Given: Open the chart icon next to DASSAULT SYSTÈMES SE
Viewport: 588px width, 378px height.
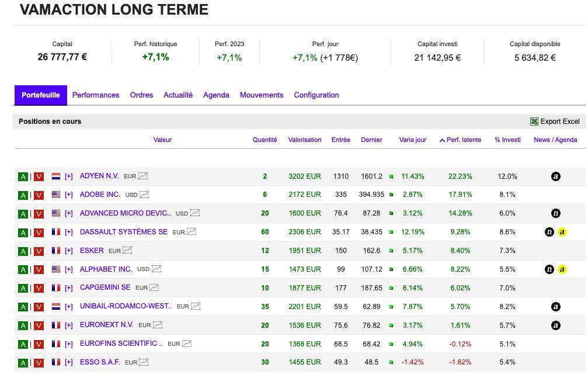Looking at the screenshot, I should tap(192, 231).
